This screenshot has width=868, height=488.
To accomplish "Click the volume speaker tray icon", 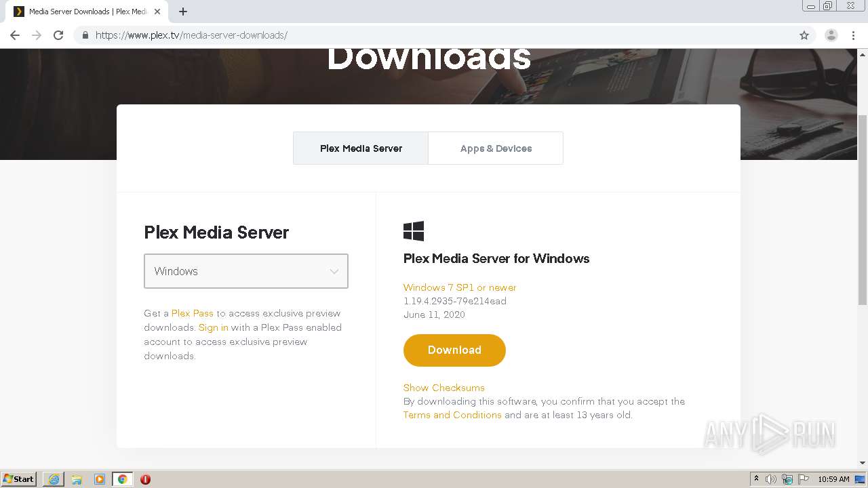I will (771, 479).
